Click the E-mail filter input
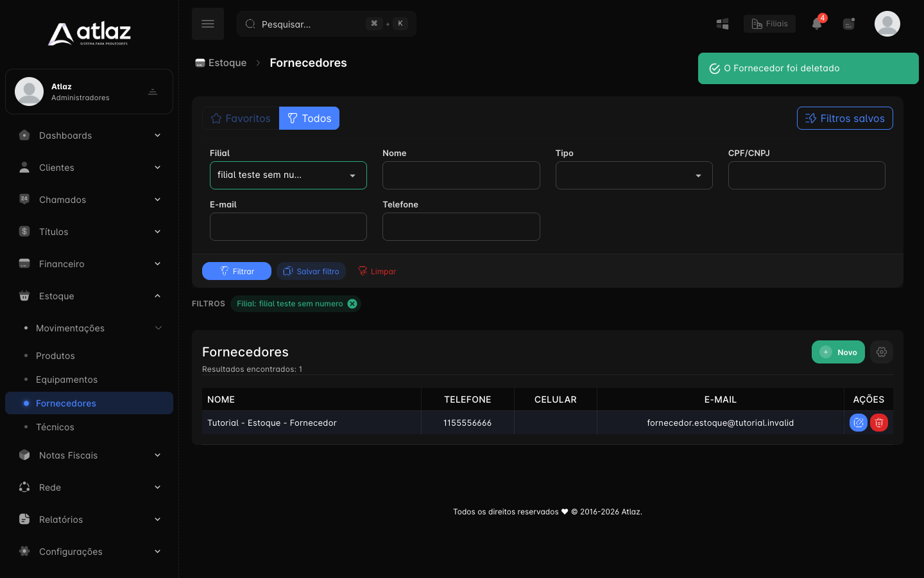The width and height of the screenshot is (924, 578). coord(288,227)
